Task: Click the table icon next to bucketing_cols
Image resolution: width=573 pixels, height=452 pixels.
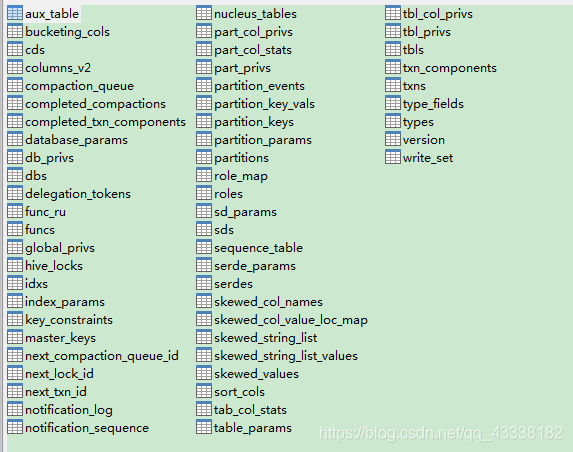Action: point(15,31)
